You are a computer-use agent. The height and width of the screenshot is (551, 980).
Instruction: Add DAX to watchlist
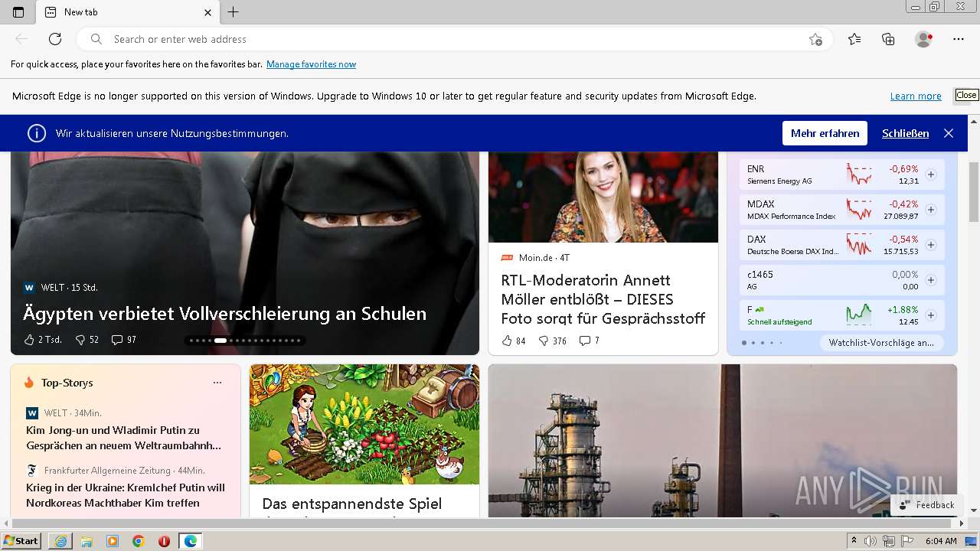(x=931, y=245)
